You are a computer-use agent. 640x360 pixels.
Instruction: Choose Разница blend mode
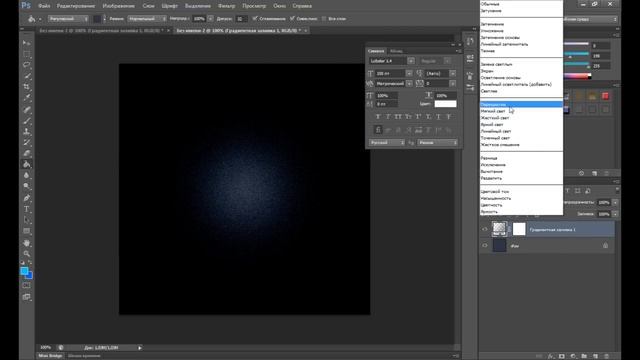[x=521, y=158]
